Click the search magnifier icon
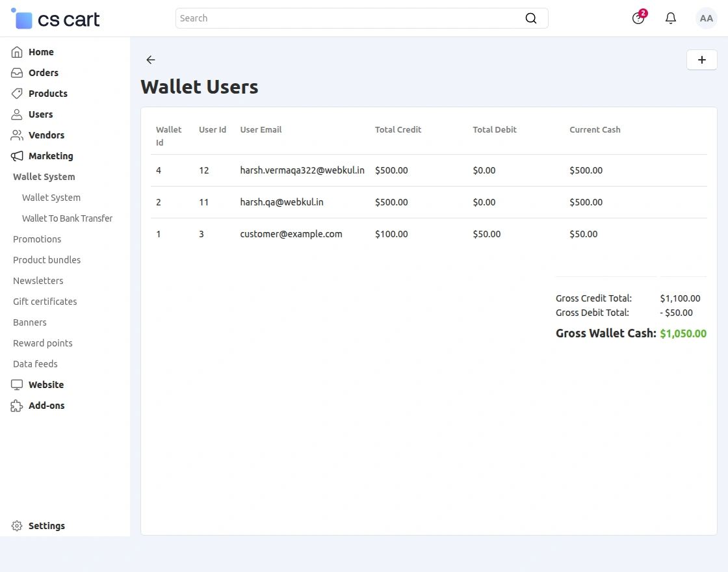Image resolution: width=728 pixels, height=572 pixels. coord(530,18)
